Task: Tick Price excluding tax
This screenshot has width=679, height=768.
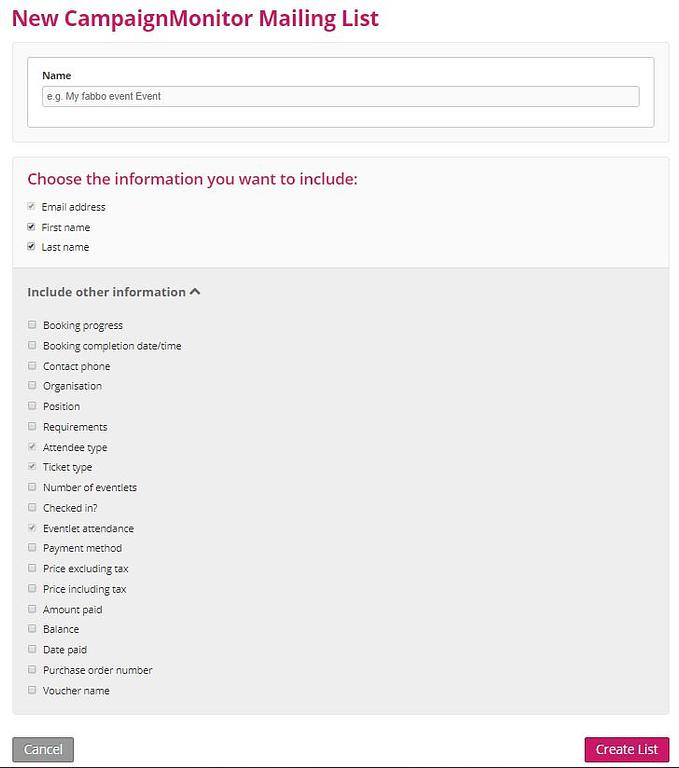Action: click(32, 568)
